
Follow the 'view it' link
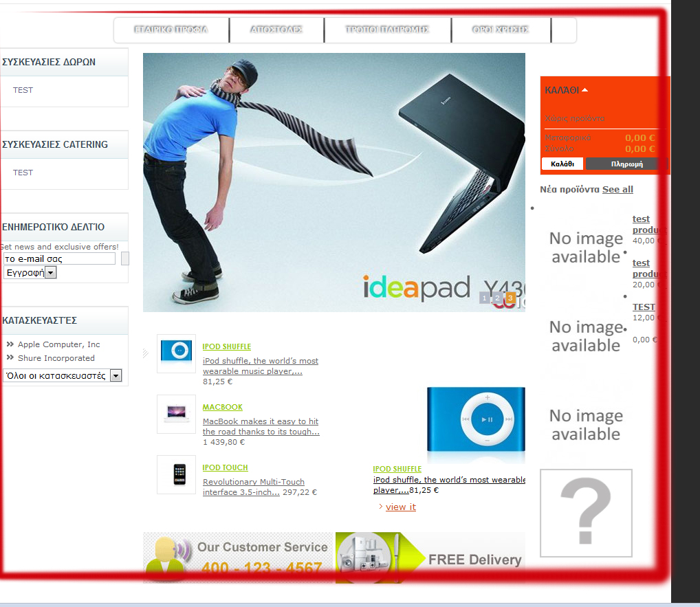(400, 507)
